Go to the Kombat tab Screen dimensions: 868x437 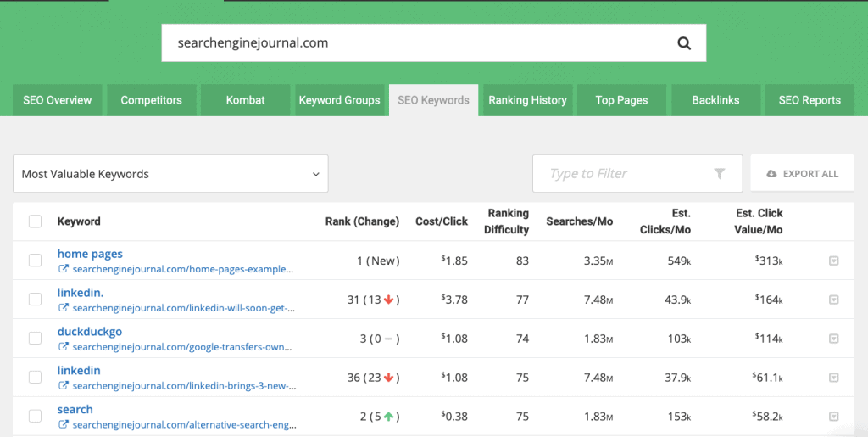click(245, 100)
